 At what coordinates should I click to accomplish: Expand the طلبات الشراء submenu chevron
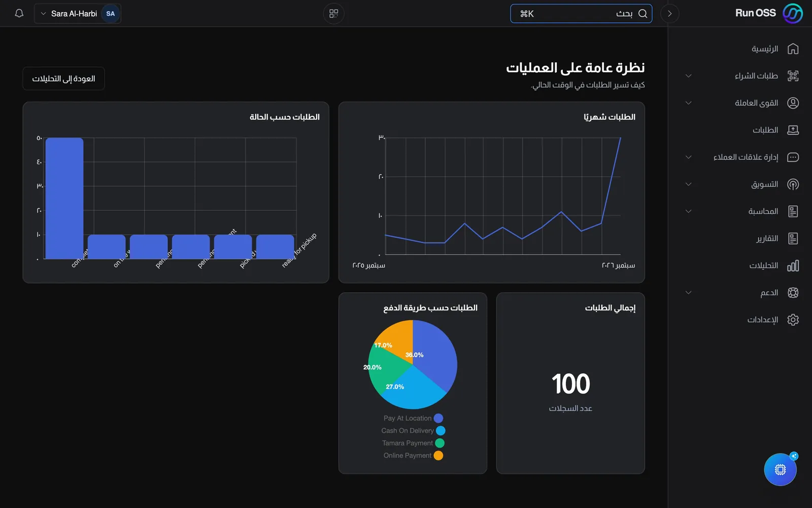689,76
